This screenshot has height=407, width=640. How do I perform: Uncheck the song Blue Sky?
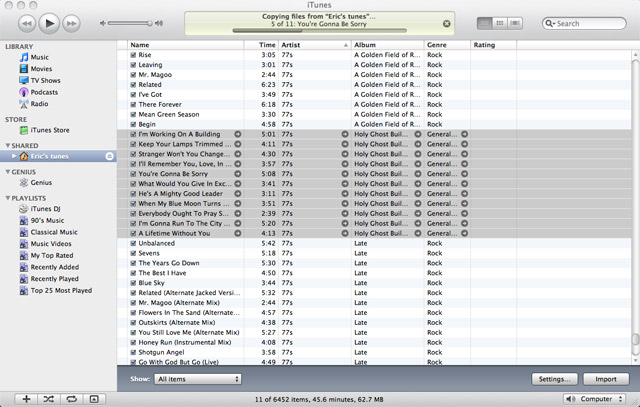[x=133, y=283]
